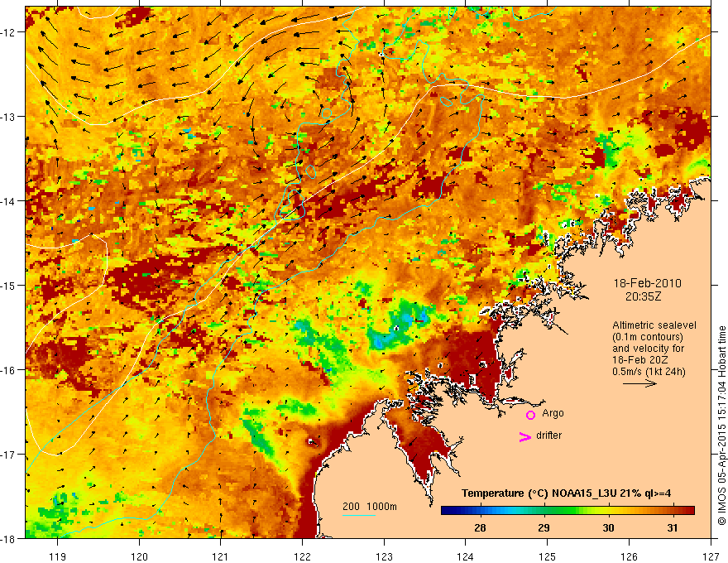Click the longitude axis label "123"
The height and width of the screenshot is (563, 728).
384,556
